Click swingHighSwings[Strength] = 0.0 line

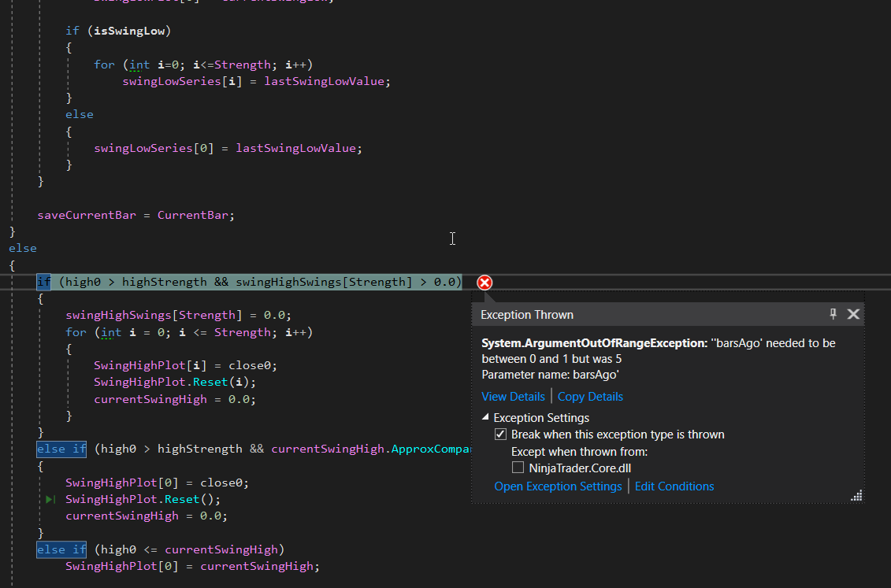[x=178, y=315]
